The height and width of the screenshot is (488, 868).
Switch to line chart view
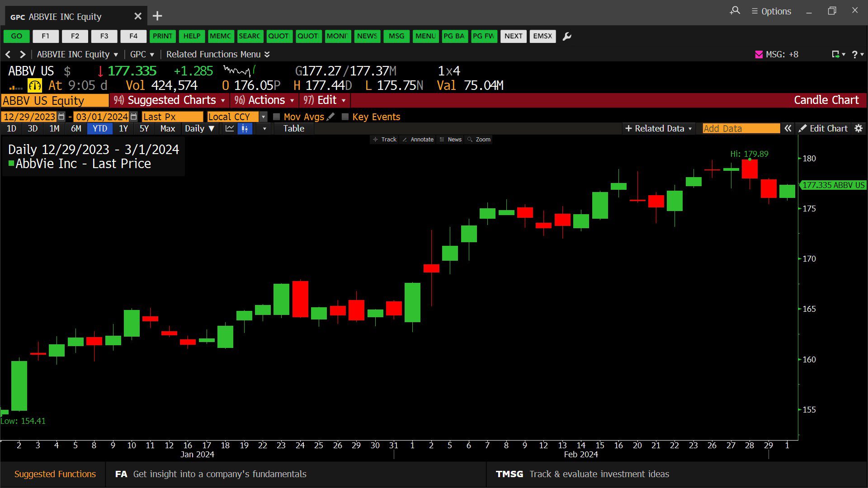click(229, 128)
